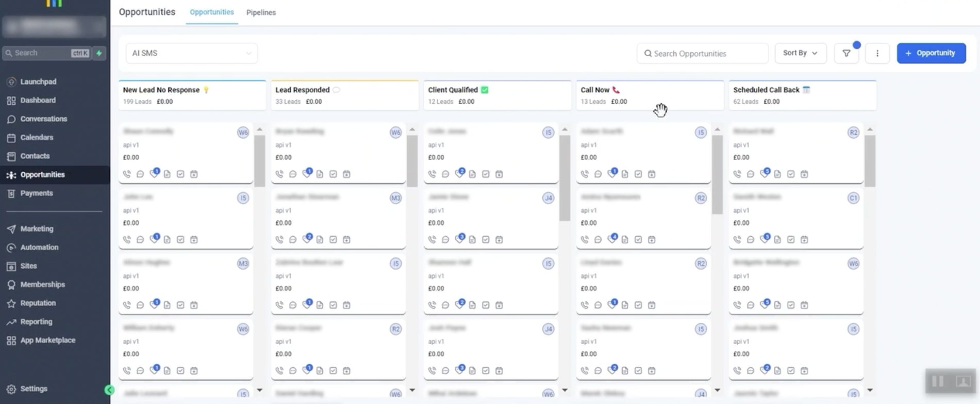Open the Sort By dropdown
980x404 pixels.
pyautogui.click(x=800, y=53)
